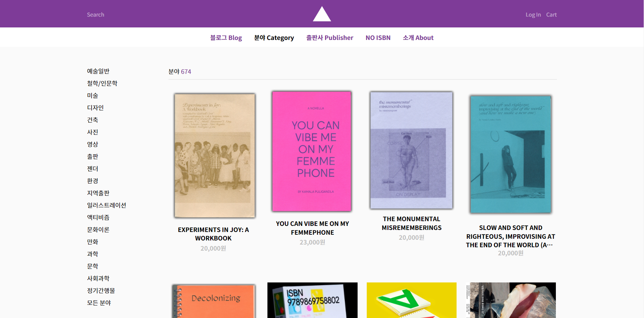Open the Experiments in Joy book cover

point(215,155)
